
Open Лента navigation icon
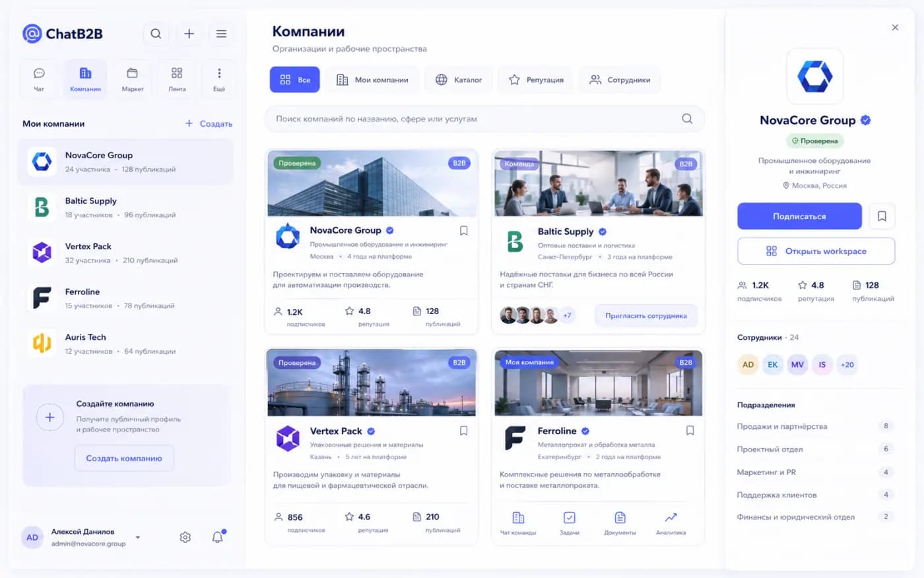(x=177, y=79)
